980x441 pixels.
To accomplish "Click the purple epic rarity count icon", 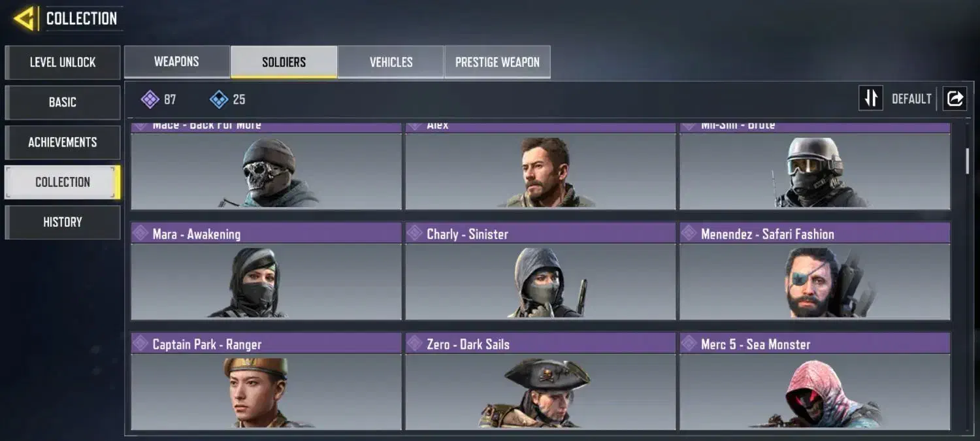I will (x=150, y=99).
